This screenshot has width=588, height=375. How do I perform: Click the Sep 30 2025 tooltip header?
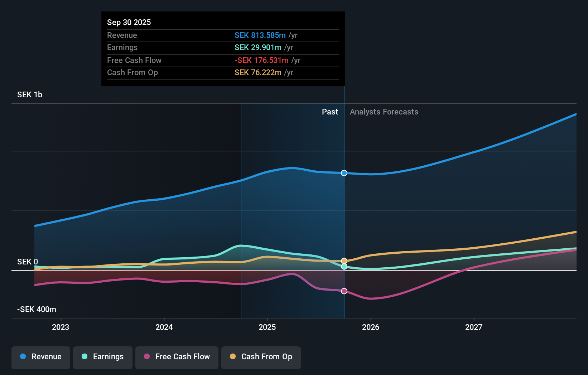[x=129, y=22]
